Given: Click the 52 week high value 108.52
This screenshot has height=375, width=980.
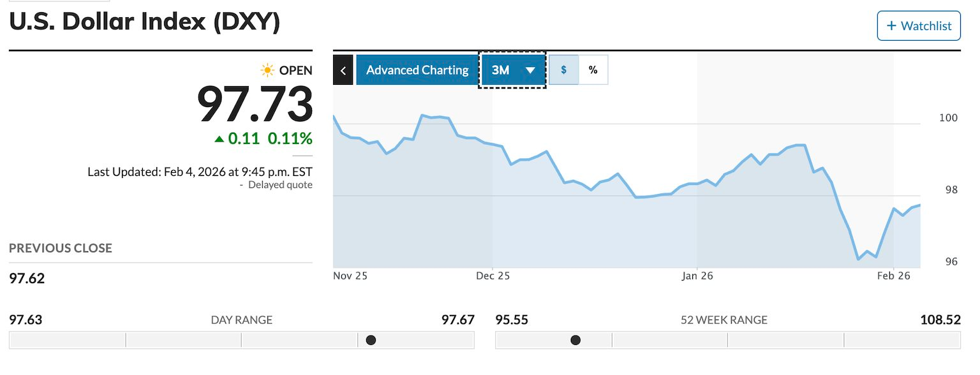Looking at the screenshot, I should (940, 320).
